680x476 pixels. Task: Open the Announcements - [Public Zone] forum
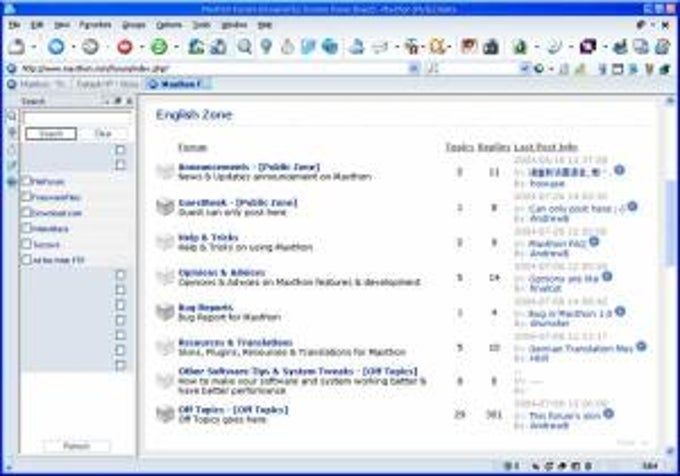pyautogui.click(x=249, y=167)
